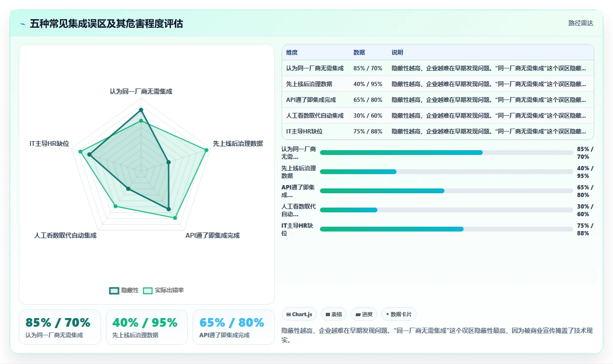Click table cell 75% / 88%
The width and height of the screenshot is (613, 364).
tap(368, 132)
